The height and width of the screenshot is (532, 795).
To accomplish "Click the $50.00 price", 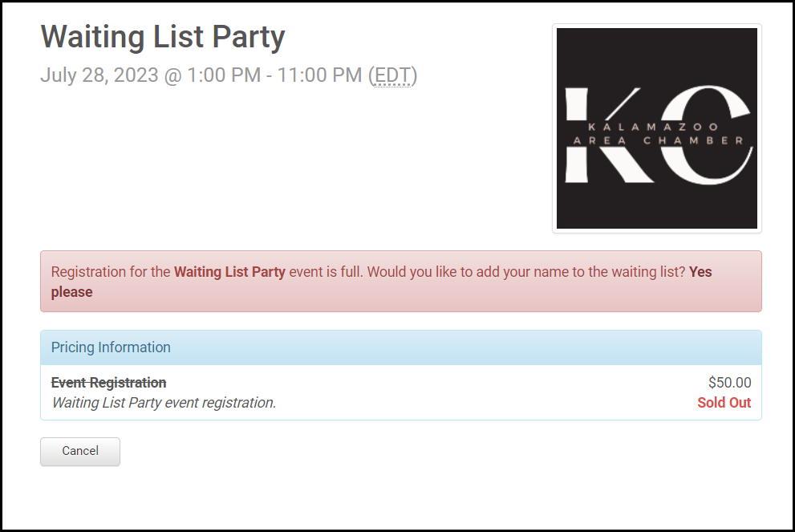I will click(729, 383).
